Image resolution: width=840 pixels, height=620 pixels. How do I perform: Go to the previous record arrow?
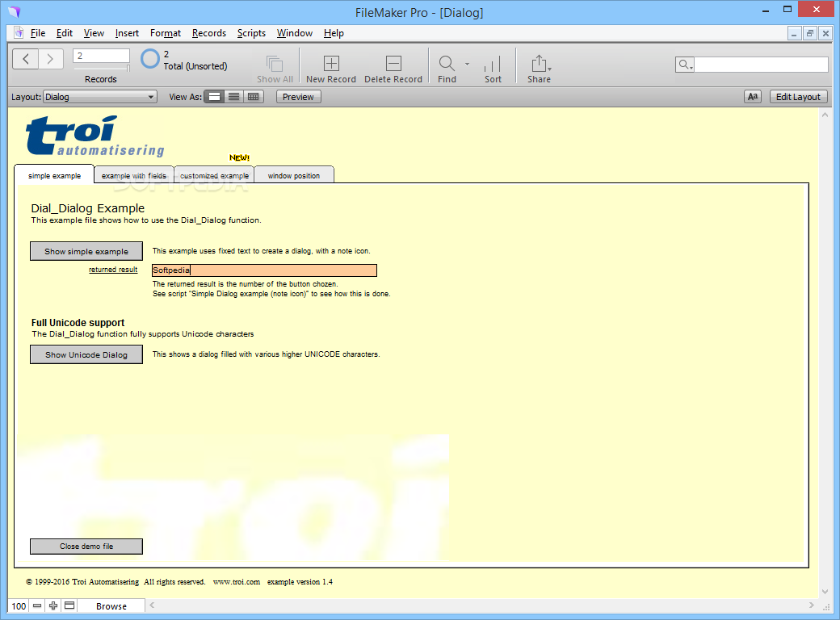tap(25, 59)
